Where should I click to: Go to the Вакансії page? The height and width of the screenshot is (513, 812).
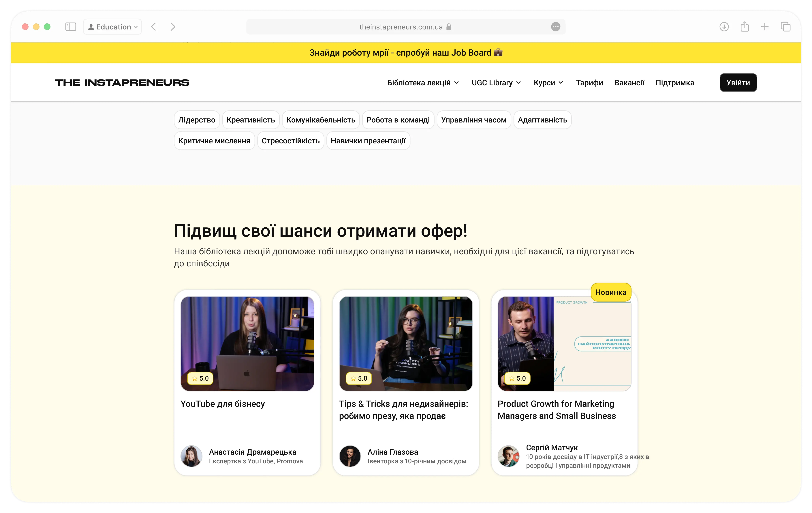coord(629,83)
